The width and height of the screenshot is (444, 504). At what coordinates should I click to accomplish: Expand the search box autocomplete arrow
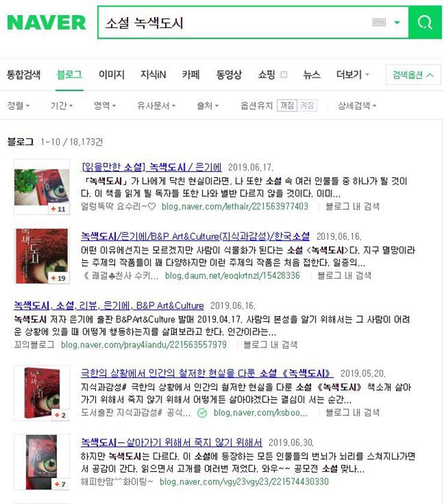(x=397, y=23)
